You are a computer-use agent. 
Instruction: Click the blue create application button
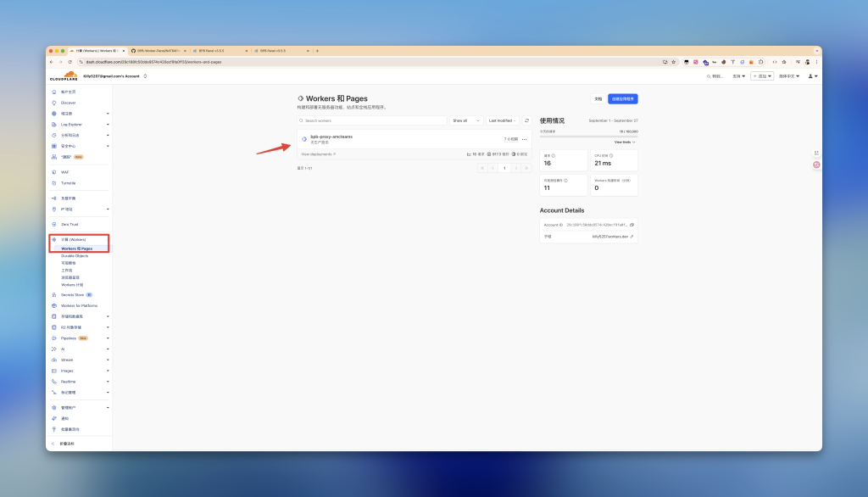pyautogui.click(x=622, y=99)
